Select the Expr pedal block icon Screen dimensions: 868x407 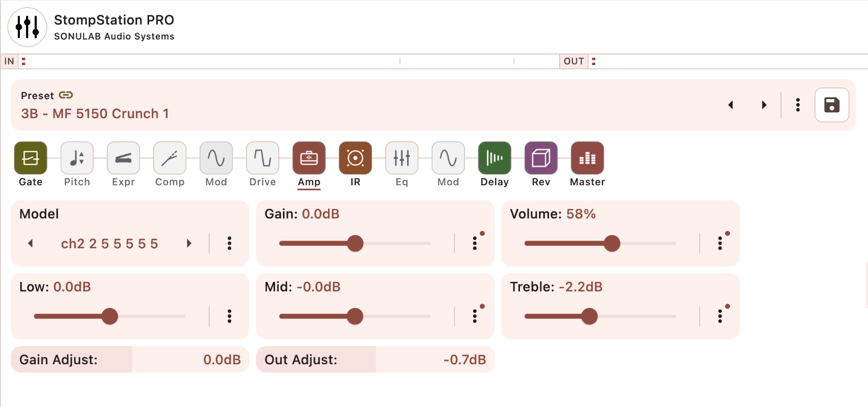(123, 158)
